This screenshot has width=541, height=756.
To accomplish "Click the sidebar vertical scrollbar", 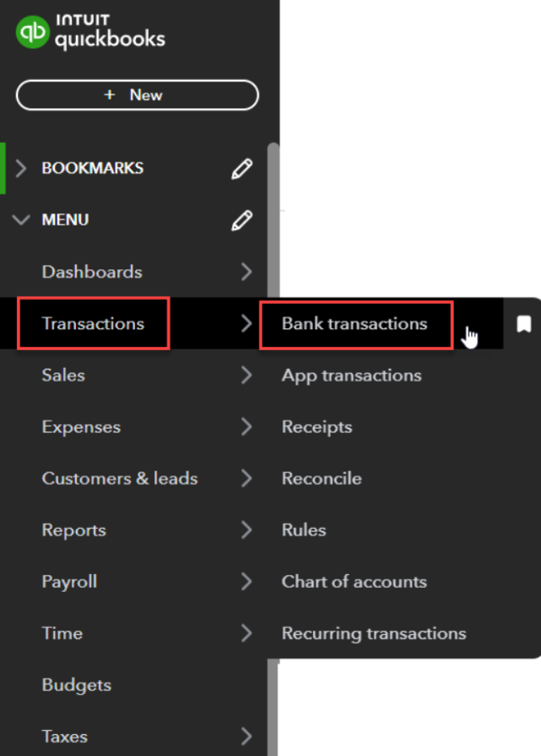I will pyautogui.click(x=273, y=449).
